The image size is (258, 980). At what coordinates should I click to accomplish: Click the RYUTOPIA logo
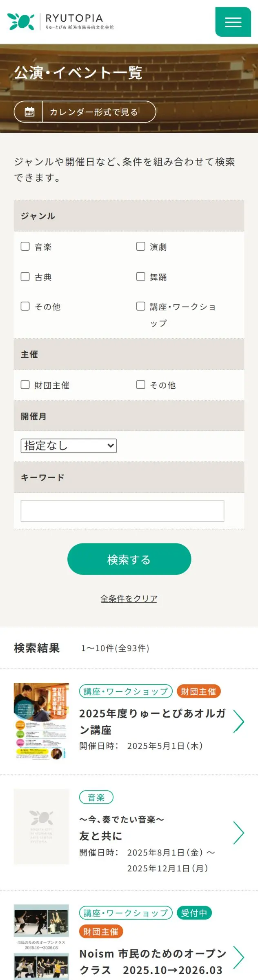[60, 22]
